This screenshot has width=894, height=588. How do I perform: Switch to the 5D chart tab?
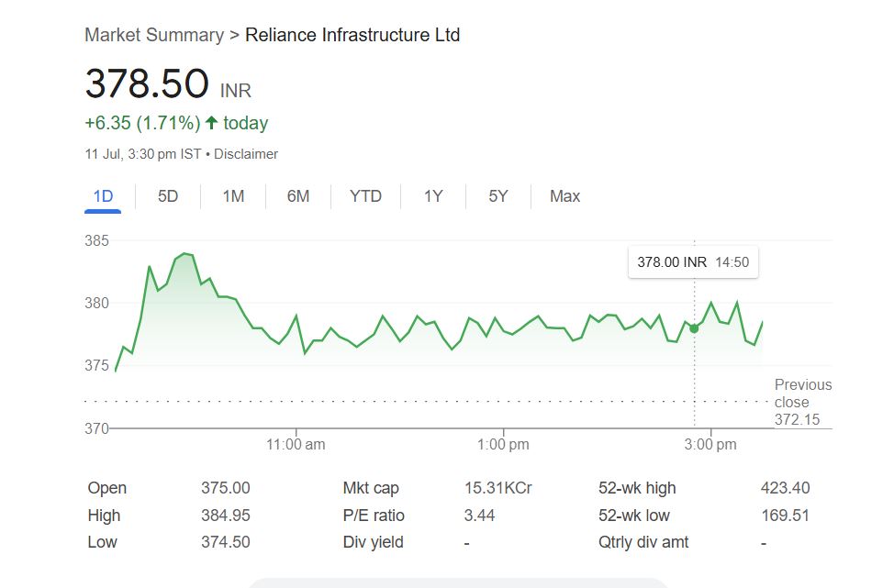point(168,196)
